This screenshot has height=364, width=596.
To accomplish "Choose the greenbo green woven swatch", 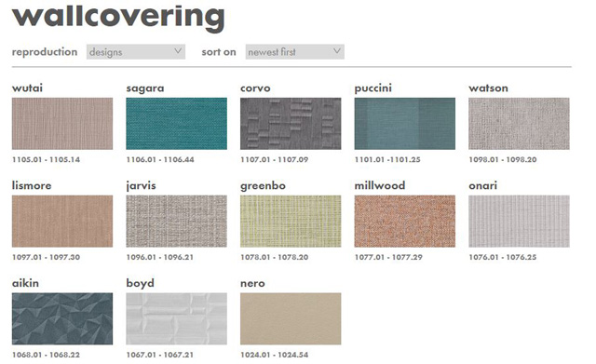I will [291, 222].
